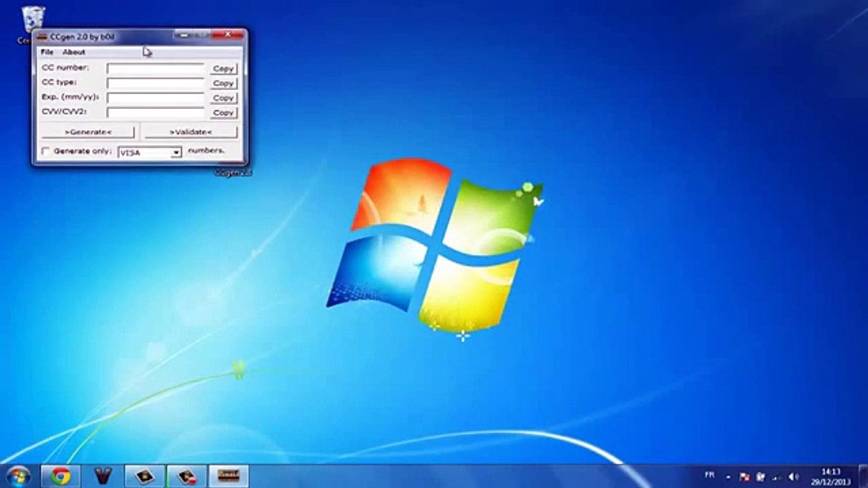Click the taskbar icon with red badge
868x488 pixels.
[x=186, y=476]
